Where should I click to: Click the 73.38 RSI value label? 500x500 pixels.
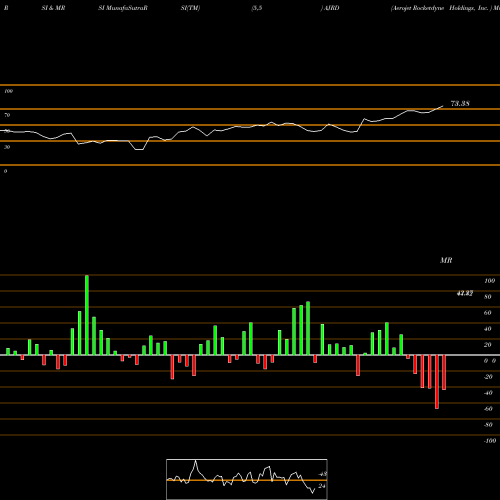[x=460, y=104]
